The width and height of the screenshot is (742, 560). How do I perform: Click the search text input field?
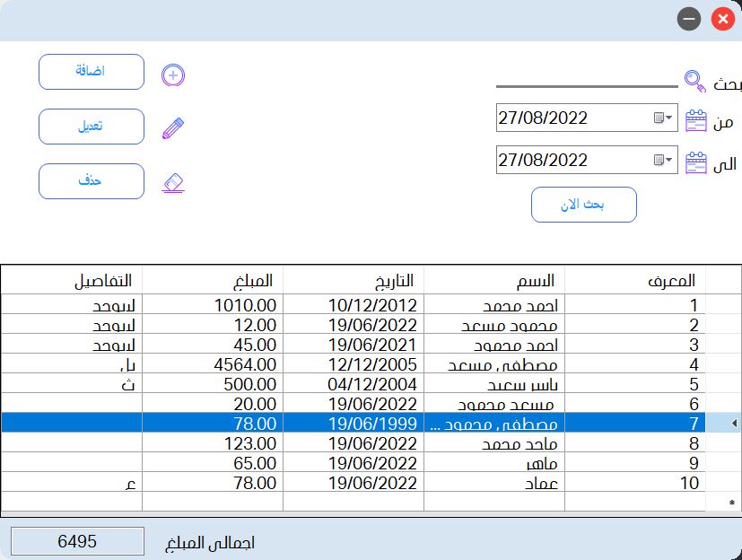pyautogui.click(x=587, y=79)
